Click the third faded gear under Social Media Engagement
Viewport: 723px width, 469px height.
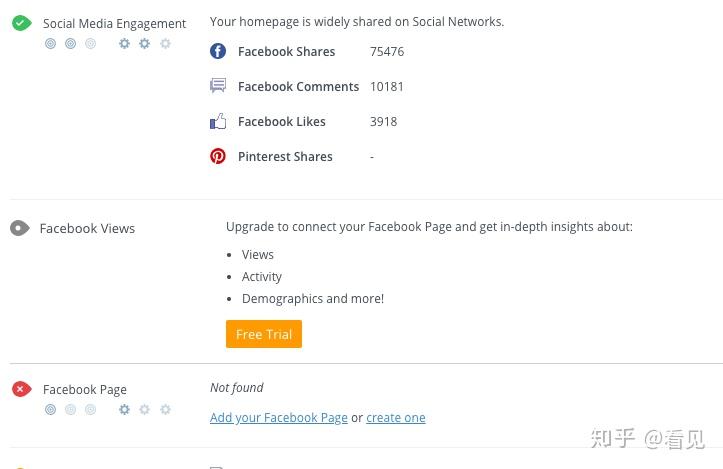(166, 43)
